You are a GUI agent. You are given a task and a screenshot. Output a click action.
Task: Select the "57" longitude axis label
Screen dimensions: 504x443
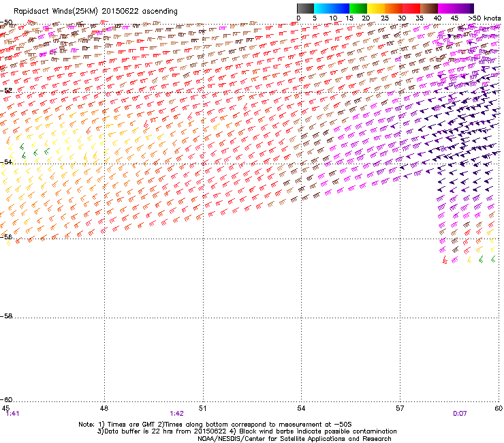pyautogui.click(x=400, y=408)
